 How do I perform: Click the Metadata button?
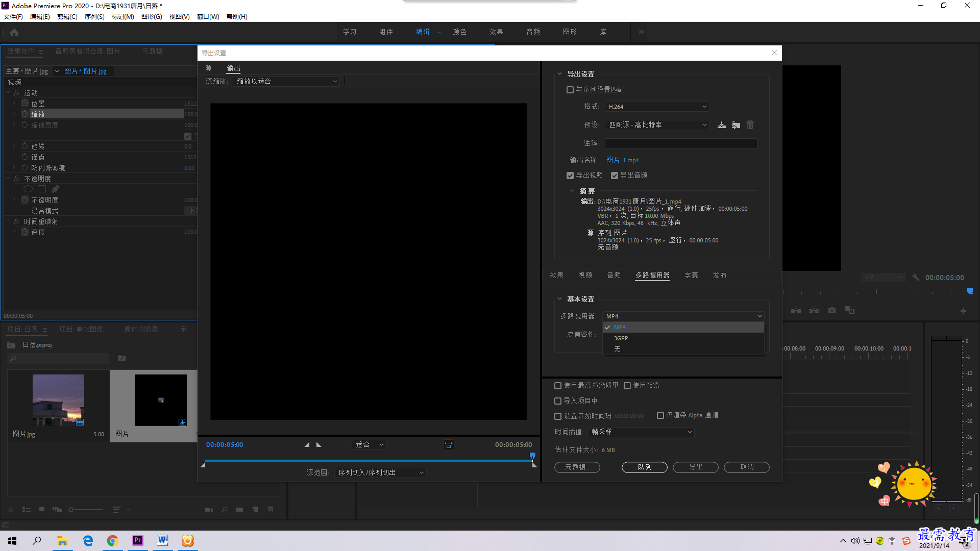577,467
